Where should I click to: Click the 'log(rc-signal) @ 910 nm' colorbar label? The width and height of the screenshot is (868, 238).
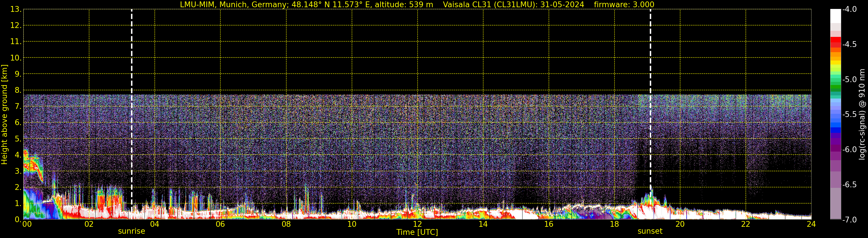[x=862, y=114]
